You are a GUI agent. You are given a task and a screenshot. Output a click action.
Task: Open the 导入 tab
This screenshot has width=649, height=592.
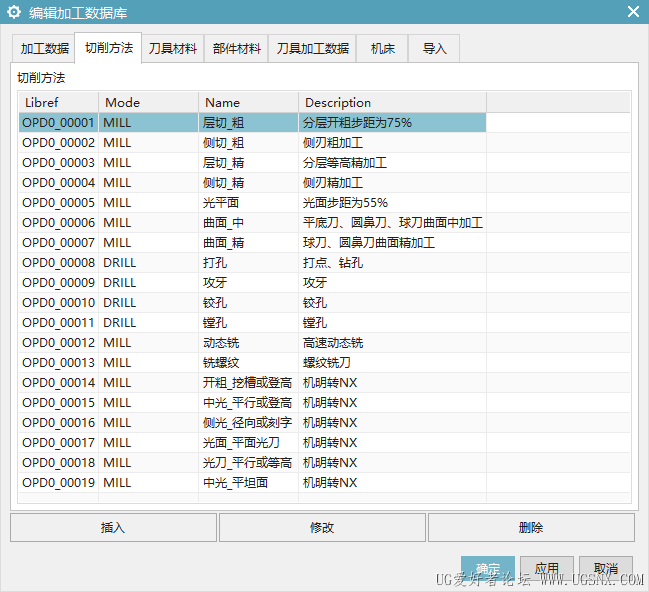[x=434, y=49]
